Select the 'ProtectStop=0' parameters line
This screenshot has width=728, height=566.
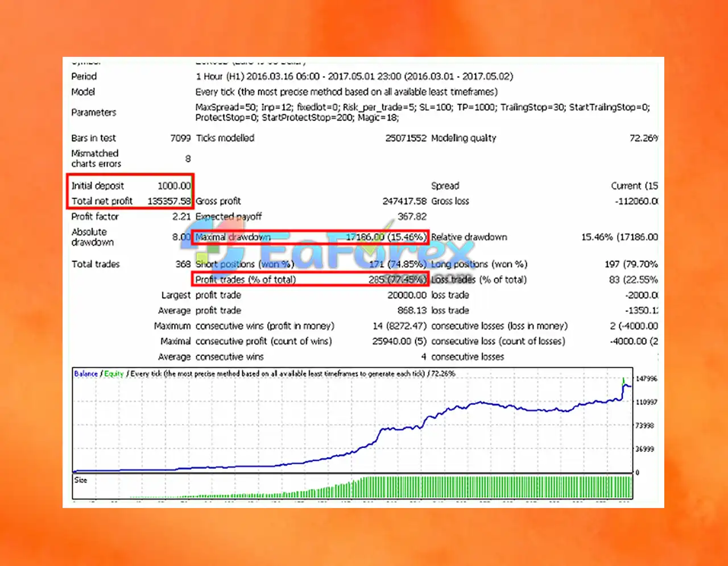[x=297, y=118]
